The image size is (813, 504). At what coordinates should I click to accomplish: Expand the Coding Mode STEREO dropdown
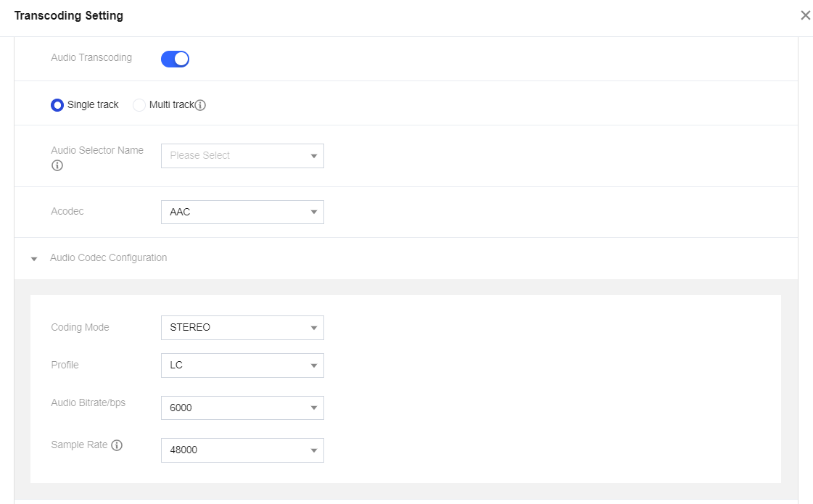pyautogui.click(x=242, y=328)
